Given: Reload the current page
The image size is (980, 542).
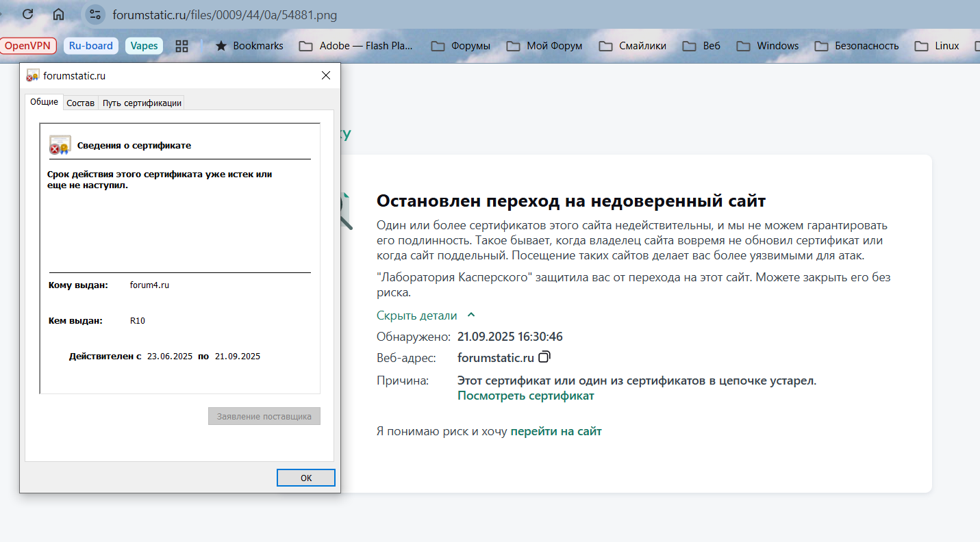Looking at the screenshot, I should 27,14.
